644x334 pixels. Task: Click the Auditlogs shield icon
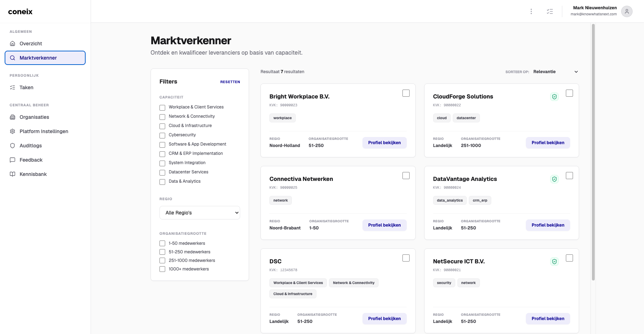pos(12,146)
